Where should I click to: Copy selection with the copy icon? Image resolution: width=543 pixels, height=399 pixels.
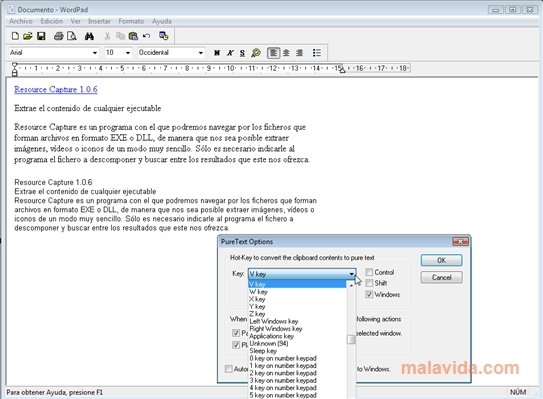(x=120, y=36)
